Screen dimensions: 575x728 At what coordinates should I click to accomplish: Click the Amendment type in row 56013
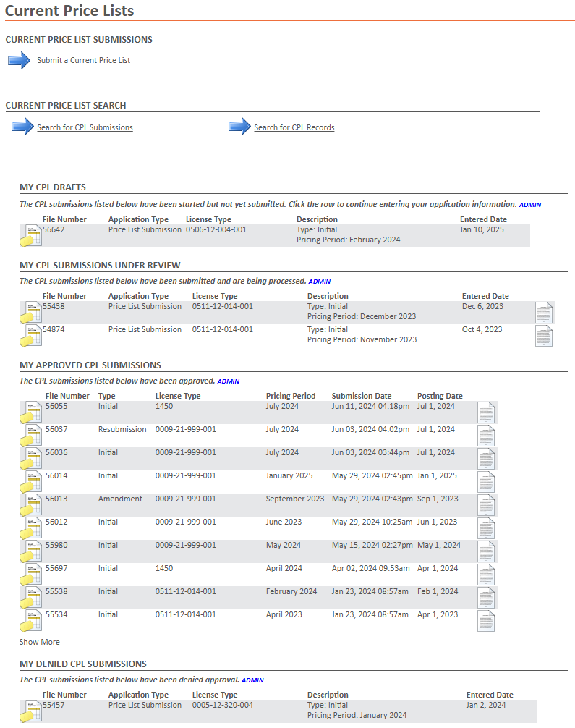tap(120, 499)
